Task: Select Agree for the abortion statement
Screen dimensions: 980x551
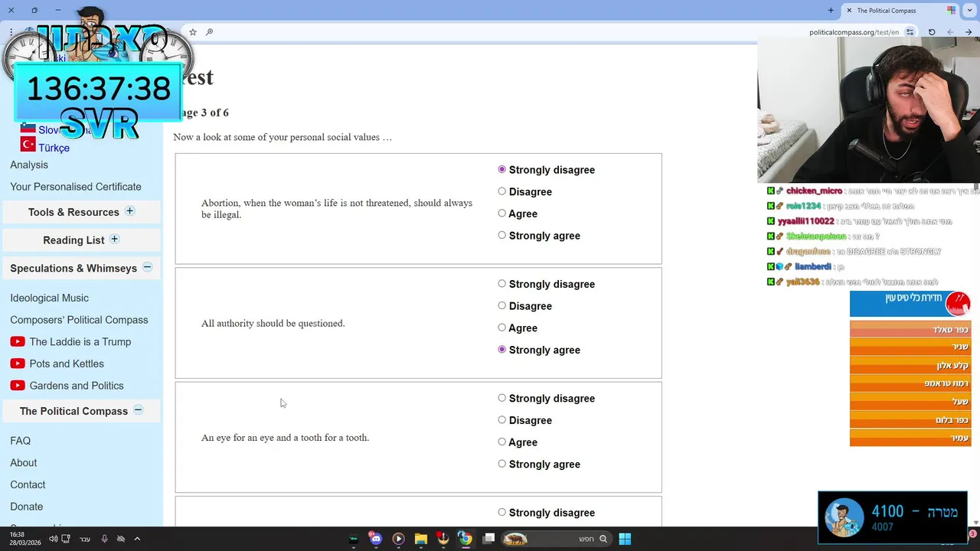Action: pos(501,214)
